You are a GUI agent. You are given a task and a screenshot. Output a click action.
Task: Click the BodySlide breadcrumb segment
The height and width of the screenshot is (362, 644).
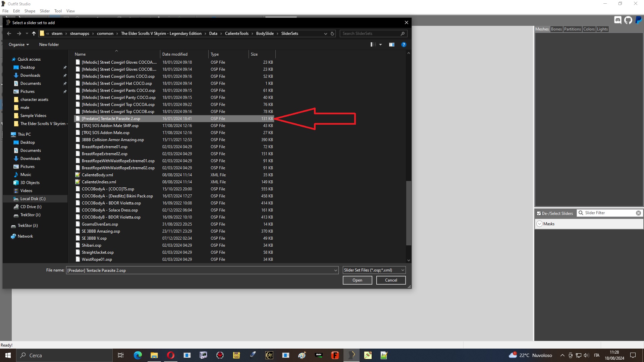(265, 34)
